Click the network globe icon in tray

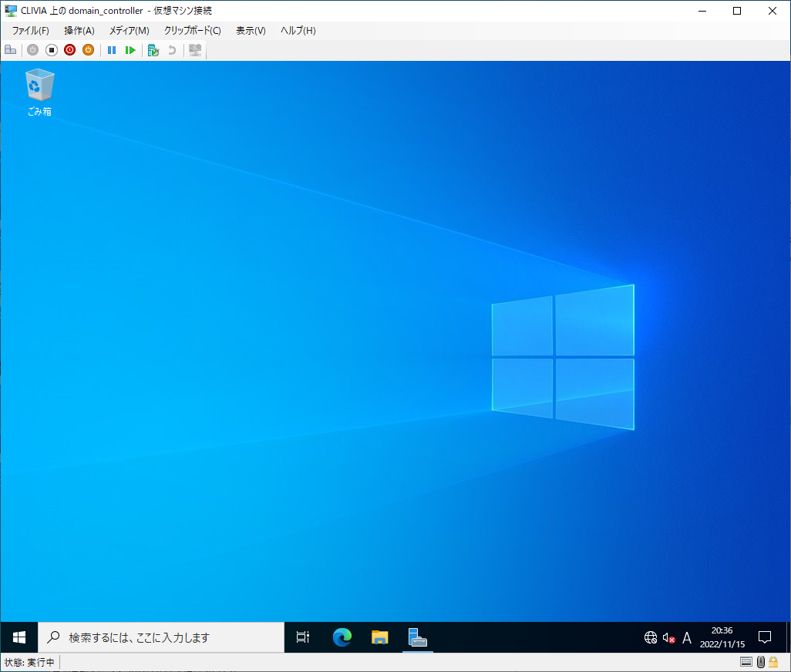point(651,638)
